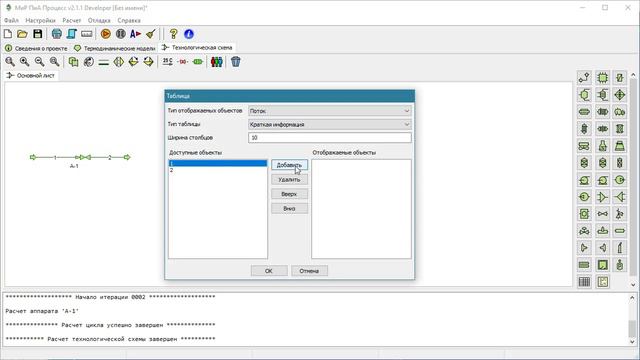Viewport: 640px width, 360px height.
Task: Switch to the 'Сведения о проекте' tab
Action: (36, 48)
